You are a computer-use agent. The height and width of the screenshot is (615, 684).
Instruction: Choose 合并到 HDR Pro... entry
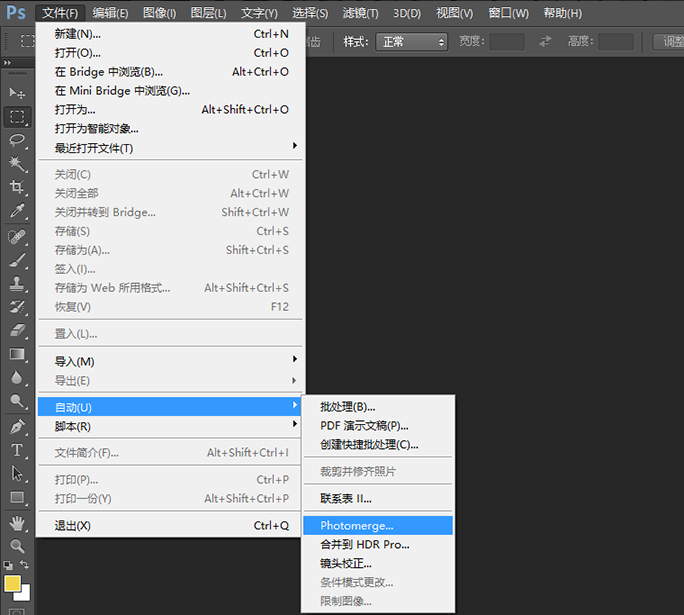378,544
